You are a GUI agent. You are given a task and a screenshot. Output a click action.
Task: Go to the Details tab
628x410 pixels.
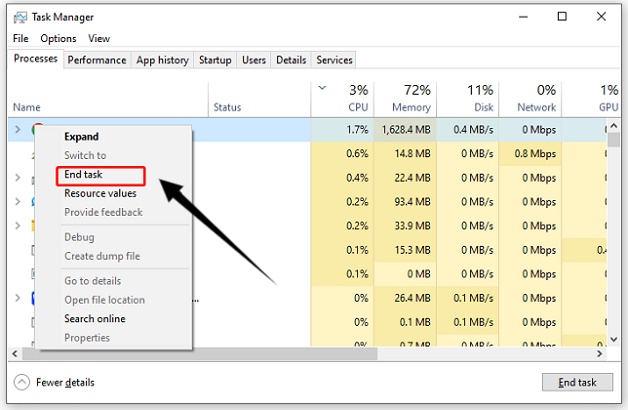[291, 60]
